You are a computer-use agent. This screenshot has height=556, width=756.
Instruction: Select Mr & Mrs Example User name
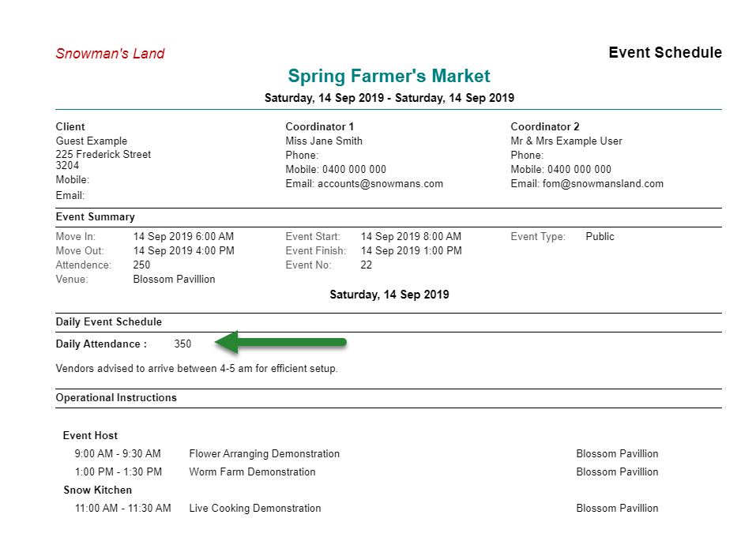point(566,141)
